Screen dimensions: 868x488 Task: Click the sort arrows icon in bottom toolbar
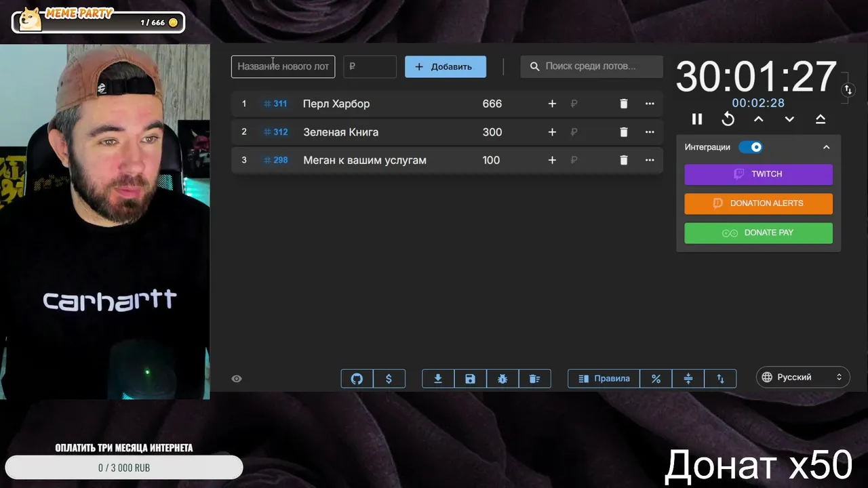tap(721, 379)
